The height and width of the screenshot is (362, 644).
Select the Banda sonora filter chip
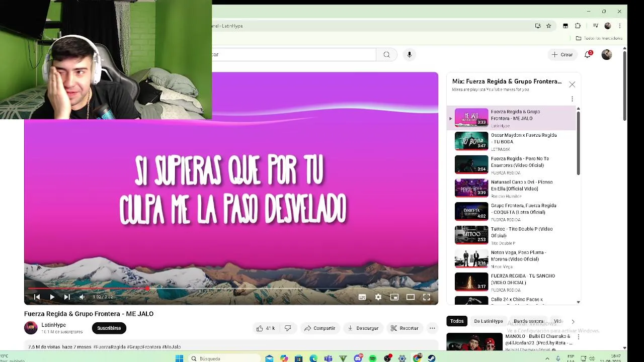529,321
